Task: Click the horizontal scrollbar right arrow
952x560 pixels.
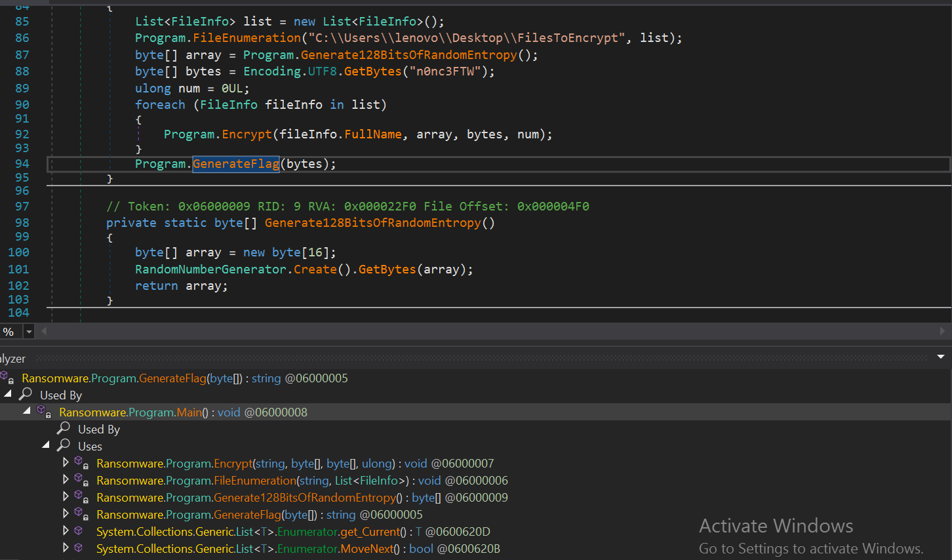Action: pos(943,332)
